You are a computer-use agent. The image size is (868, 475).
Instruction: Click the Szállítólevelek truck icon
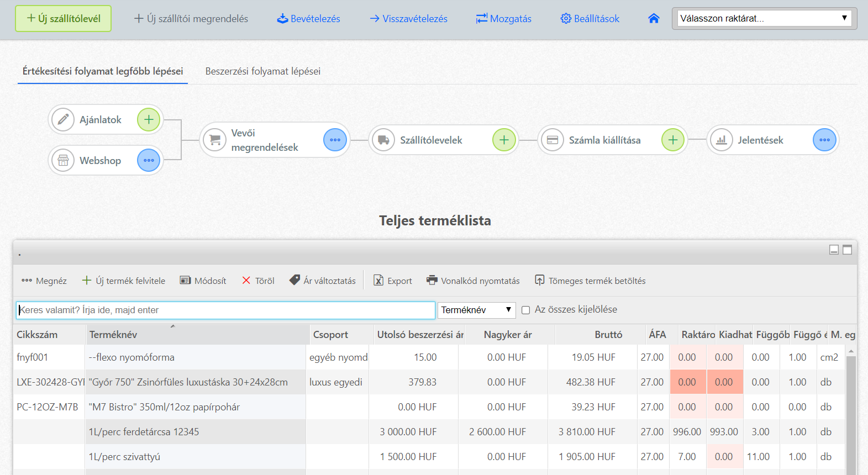coord(383,140)
